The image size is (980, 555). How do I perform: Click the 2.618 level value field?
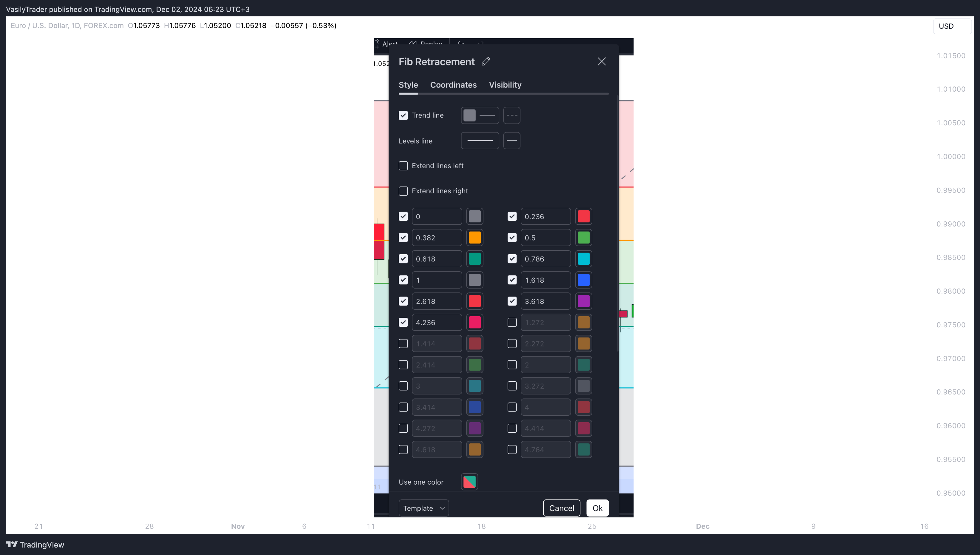pos(437,301)
